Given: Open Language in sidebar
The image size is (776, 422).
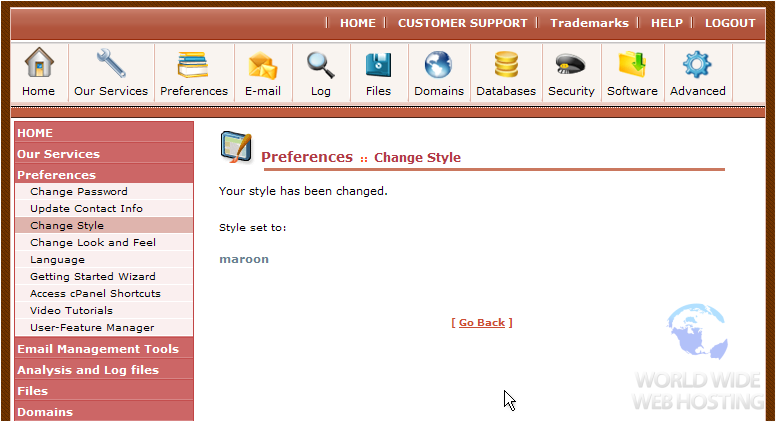Looking at the screenshot, I should point(104,259).
